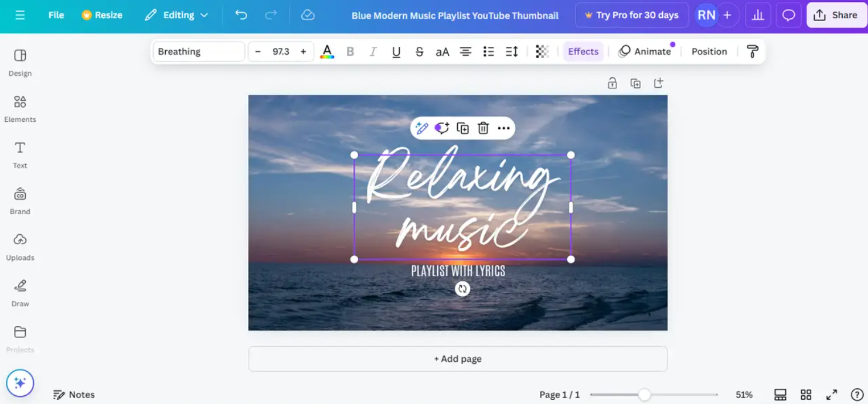This screenshot has height=404, width=868.
Task: Open the File menu
Action: tap(56, 15)
